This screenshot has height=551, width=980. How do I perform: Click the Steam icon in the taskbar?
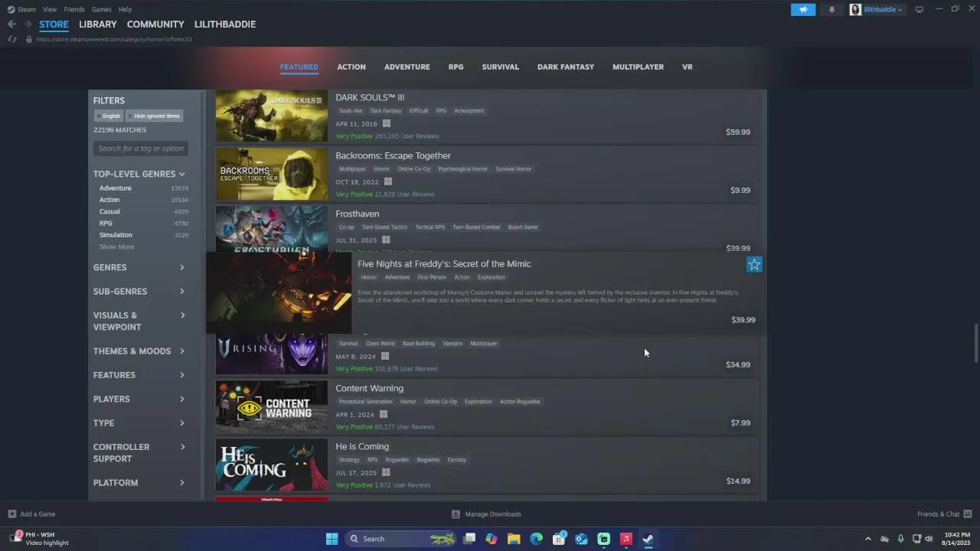click(648, 539)
